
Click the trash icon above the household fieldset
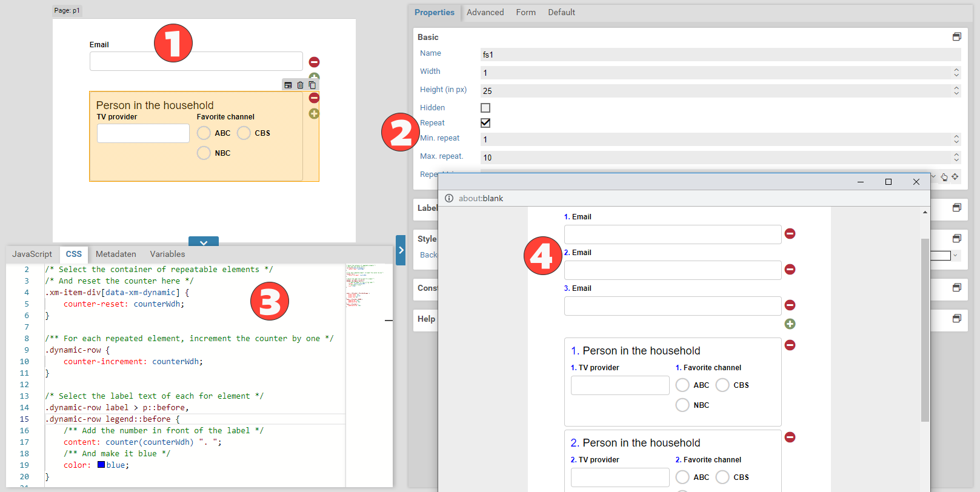click(300, 85)
